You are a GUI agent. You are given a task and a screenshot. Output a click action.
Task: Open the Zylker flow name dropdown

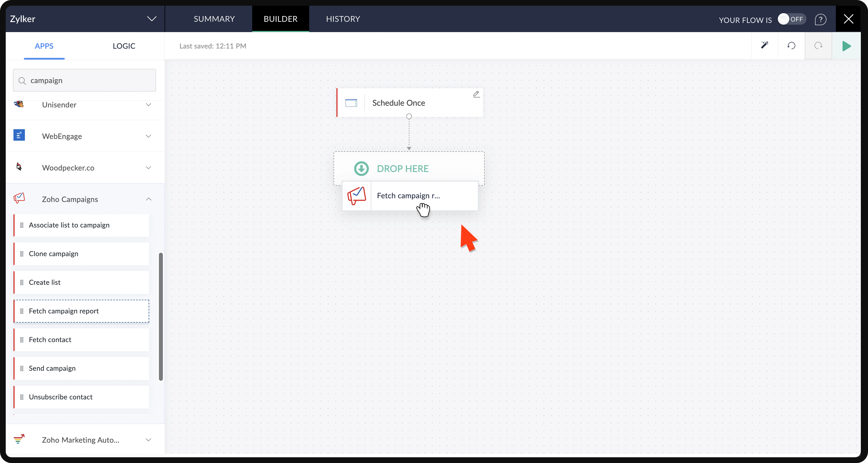tap(152, 19)
